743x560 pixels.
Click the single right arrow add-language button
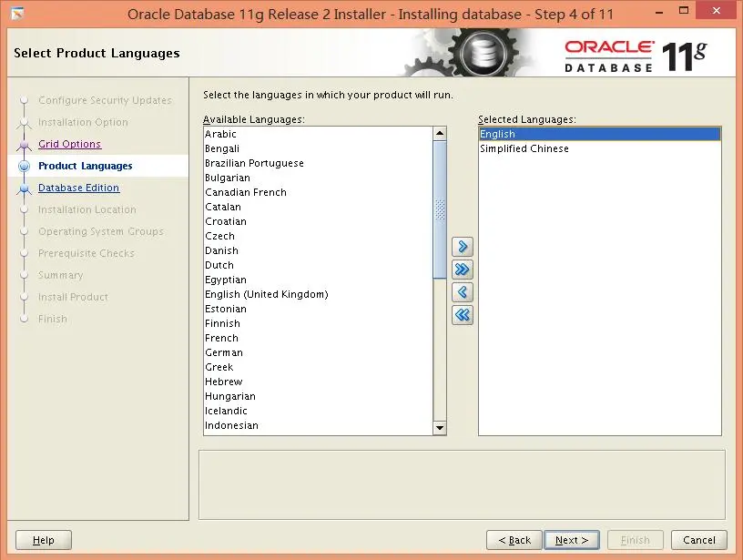pyautogui.click(x=463, y=247)
